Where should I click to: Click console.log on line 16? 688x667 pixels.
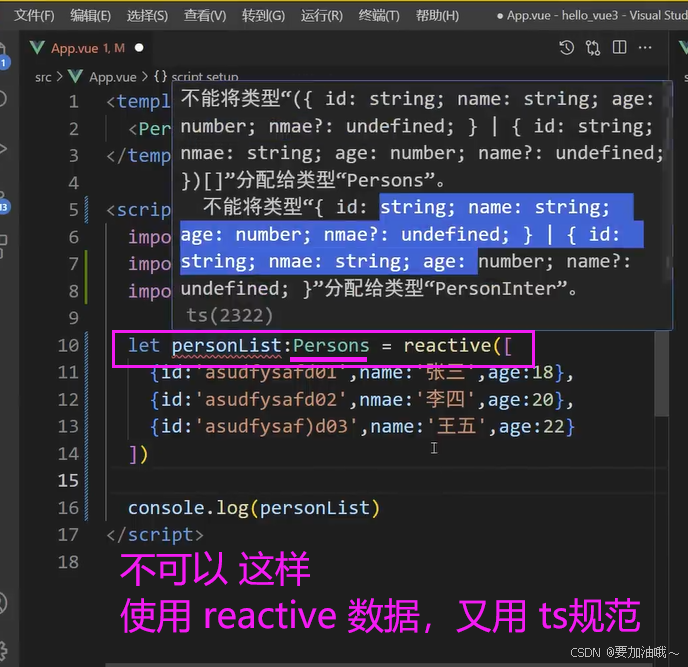(x=188, y=508)
